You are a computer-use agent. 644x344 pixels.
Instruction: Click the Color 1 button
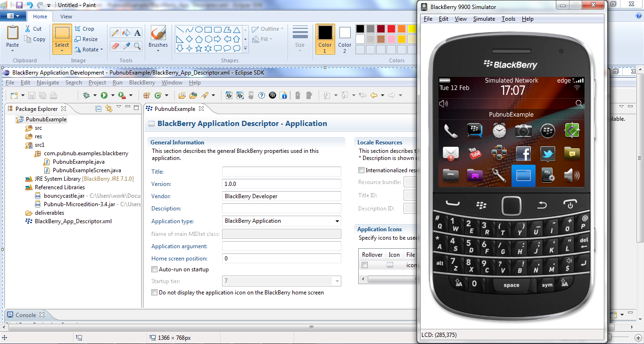[325, 39]
